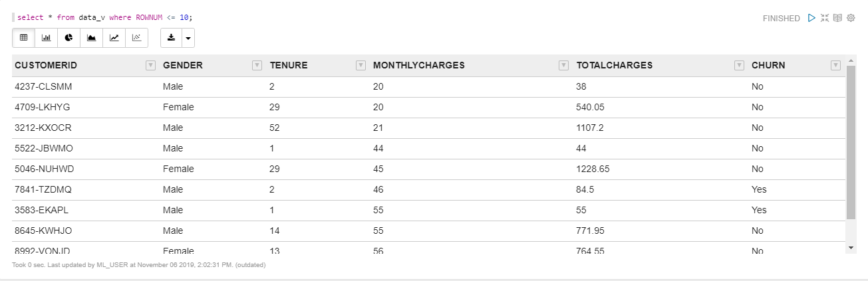
Task: Open CUSTOMERID column menu arrow
Action: click(x=150, y=65)
